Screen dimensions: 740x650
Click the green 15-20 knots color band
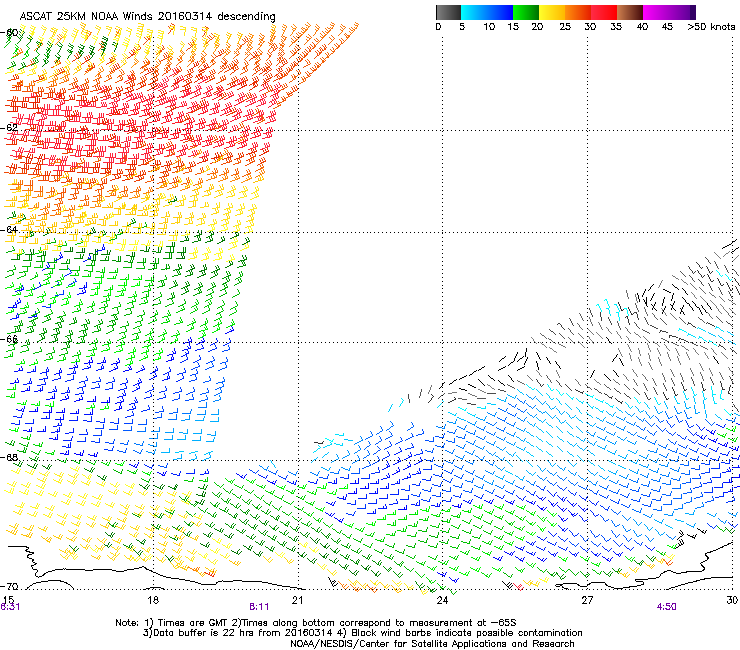pos(526,12)
